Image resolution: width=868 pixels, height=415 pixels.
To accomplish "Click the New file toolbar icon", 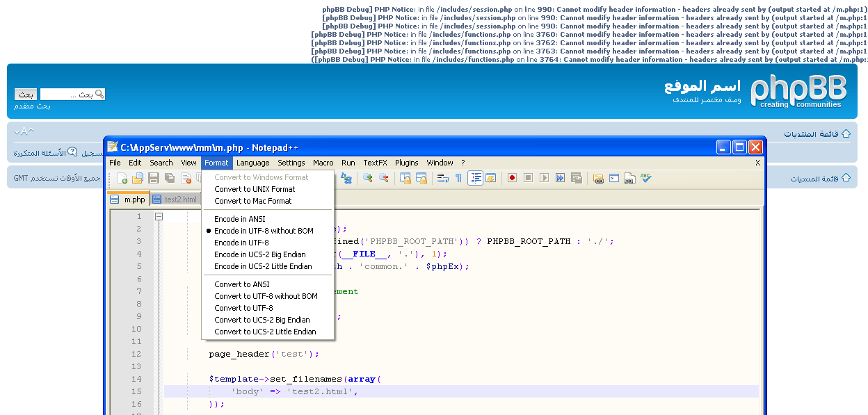I will [122, 179].
